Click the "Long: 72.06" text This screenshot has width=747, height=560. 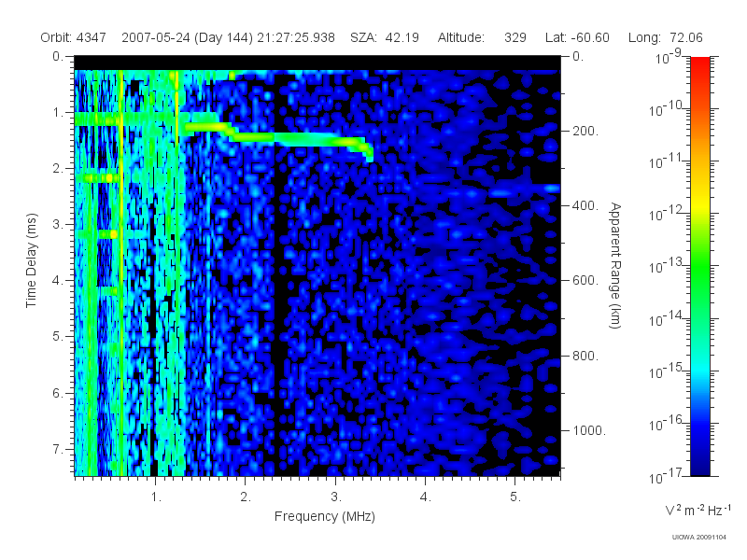pyautogui.click(x=666, y=37)
